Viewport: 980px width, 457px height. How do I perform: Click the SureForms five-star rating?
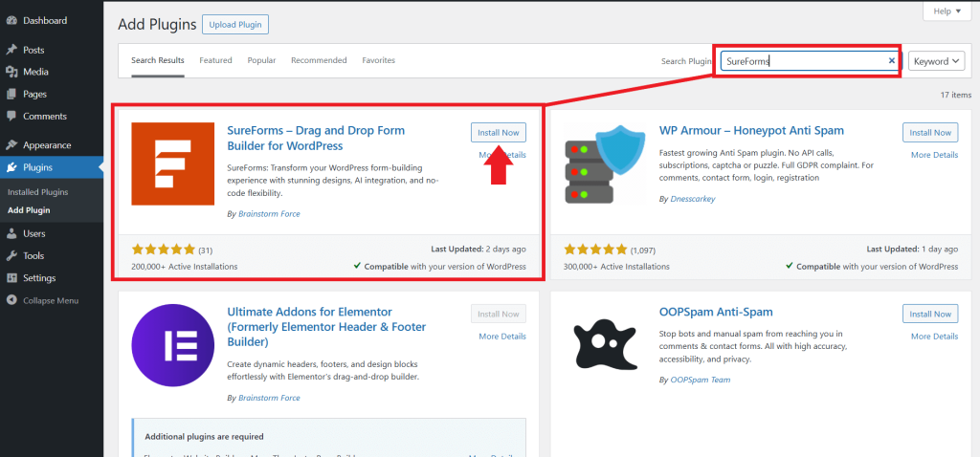click(163, 250)
